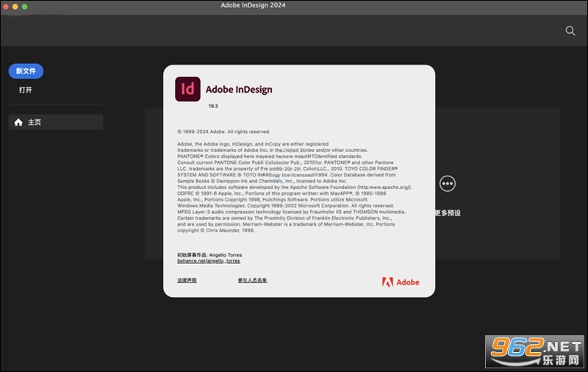The height and width of the screenshot is (372, 588).
Task: Click the 新文件 button
Action: point(26,71)
